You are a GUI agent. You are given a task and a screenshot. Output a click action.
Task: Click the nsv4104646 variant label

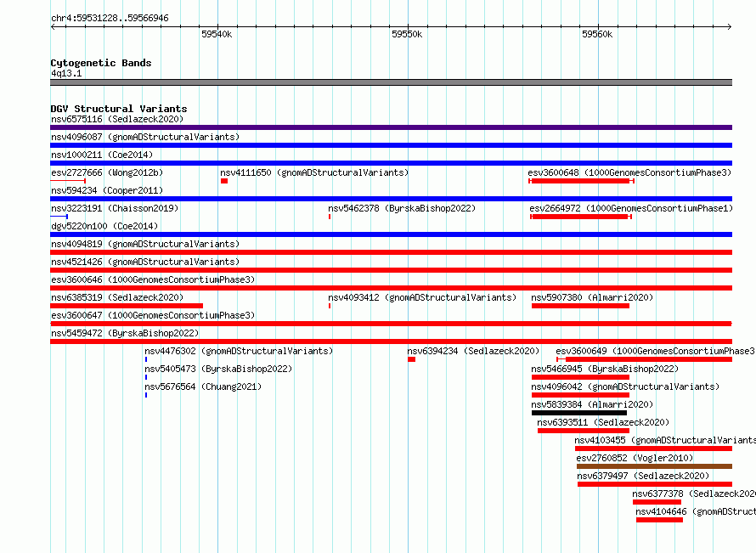point(695,511)
